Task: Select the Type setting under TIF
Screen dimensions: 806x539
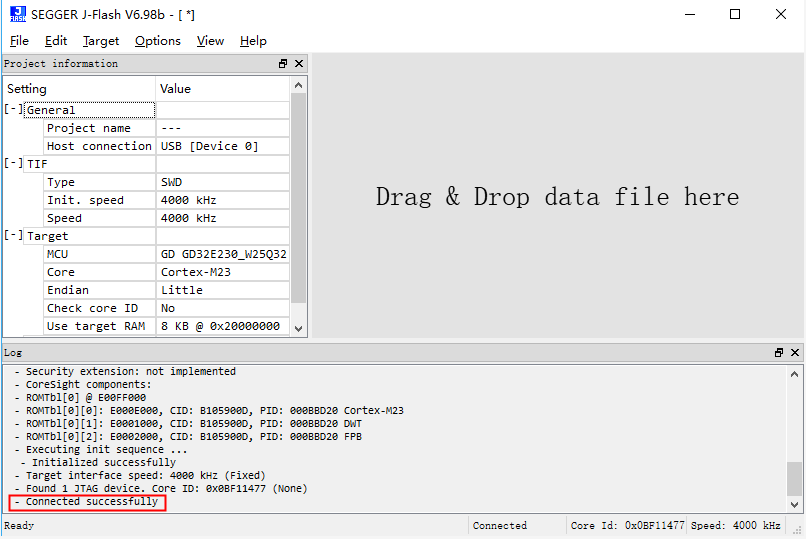Action: tap(99, 182)
